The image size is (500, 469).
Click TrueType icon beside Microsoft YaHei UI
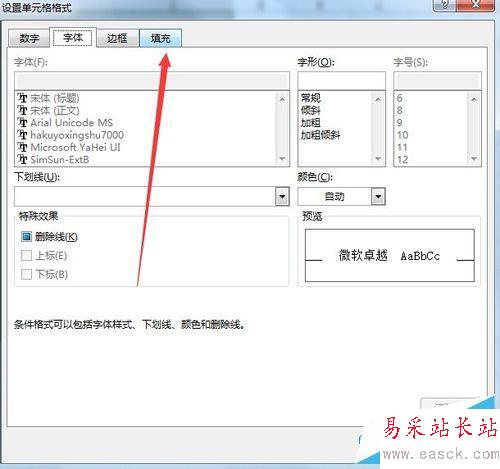[23, 147]
